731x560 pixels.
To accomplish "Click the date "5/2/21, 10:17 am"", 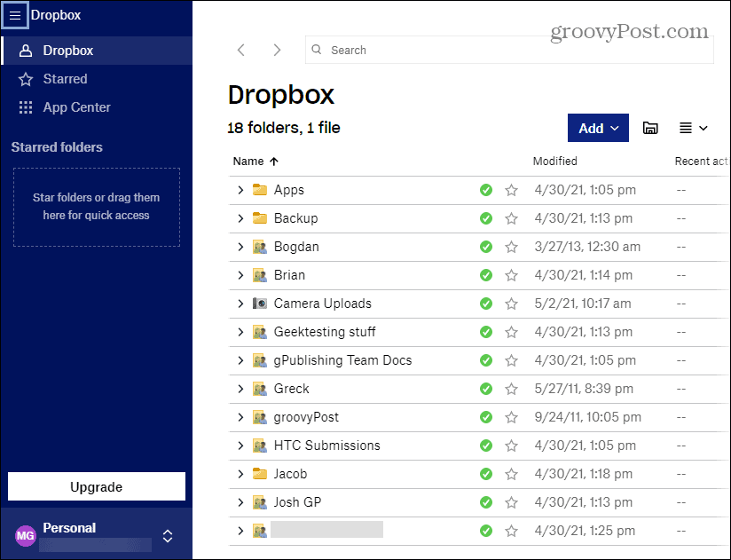I will (583, 304).
